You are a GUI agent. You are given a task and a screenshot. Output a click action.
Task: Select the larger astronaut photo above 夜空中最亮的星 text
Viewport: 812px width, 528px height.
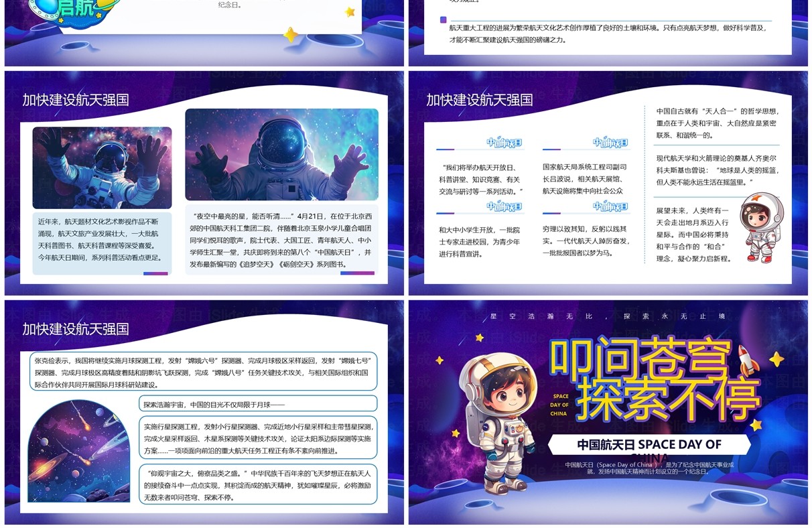point(281,154)
